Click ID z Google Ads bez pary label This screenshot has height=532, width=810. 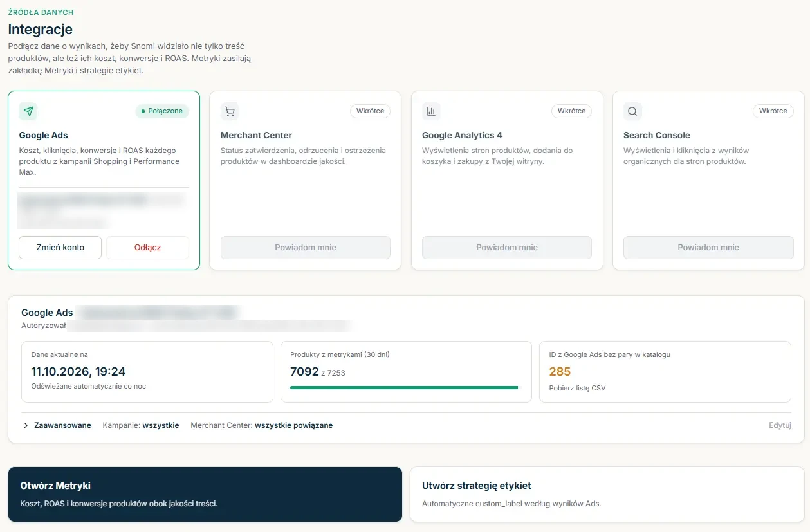609,354
